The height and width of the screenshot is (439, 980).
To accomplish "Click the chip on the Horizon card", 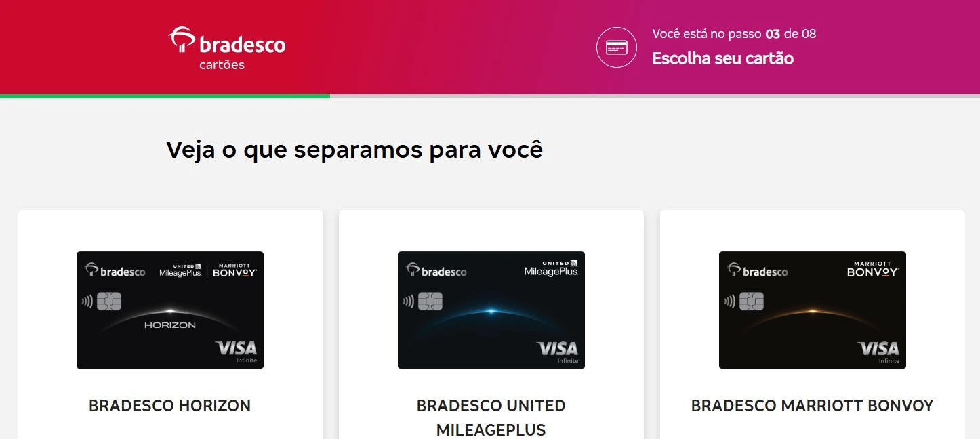I will coord(109,301).
